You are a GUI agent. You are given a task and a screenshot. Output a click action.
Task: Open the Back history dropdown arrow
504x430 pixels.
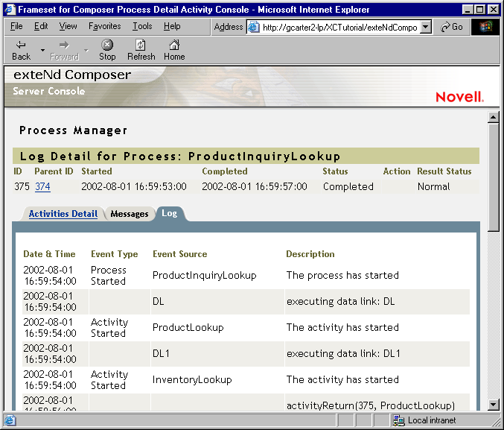[42, 50]
